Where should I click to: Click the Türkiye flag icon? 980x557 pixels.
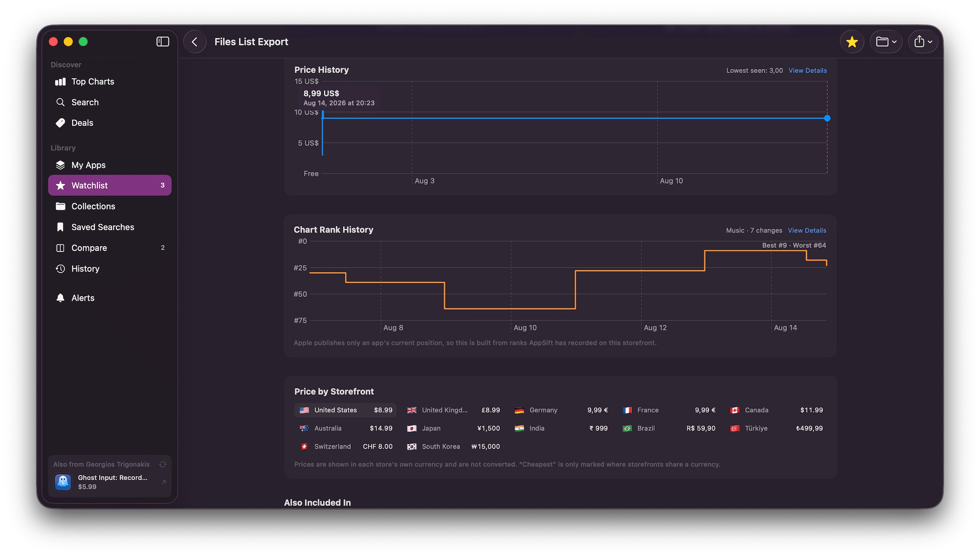tap(735, 428)
